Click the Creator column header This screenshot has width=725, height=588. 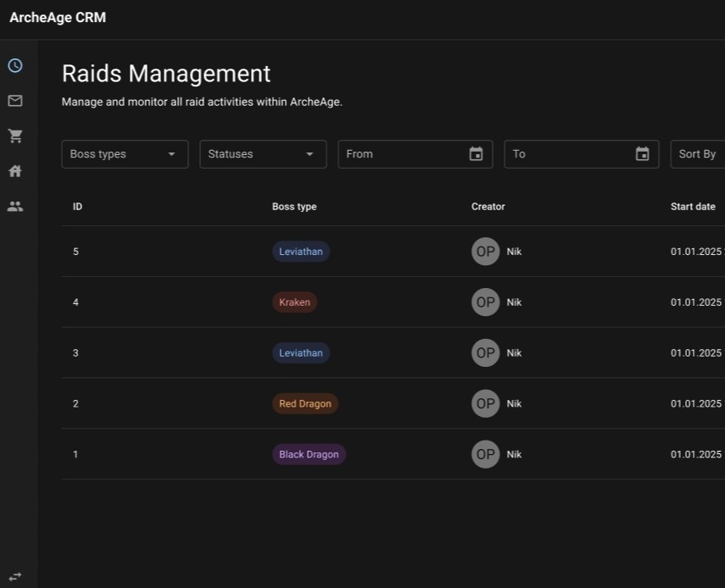point(488,207)
